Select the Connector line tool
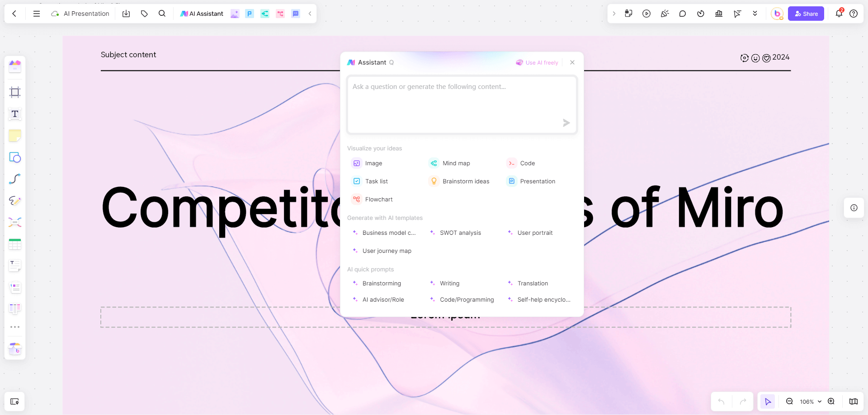 pos(15,179)
